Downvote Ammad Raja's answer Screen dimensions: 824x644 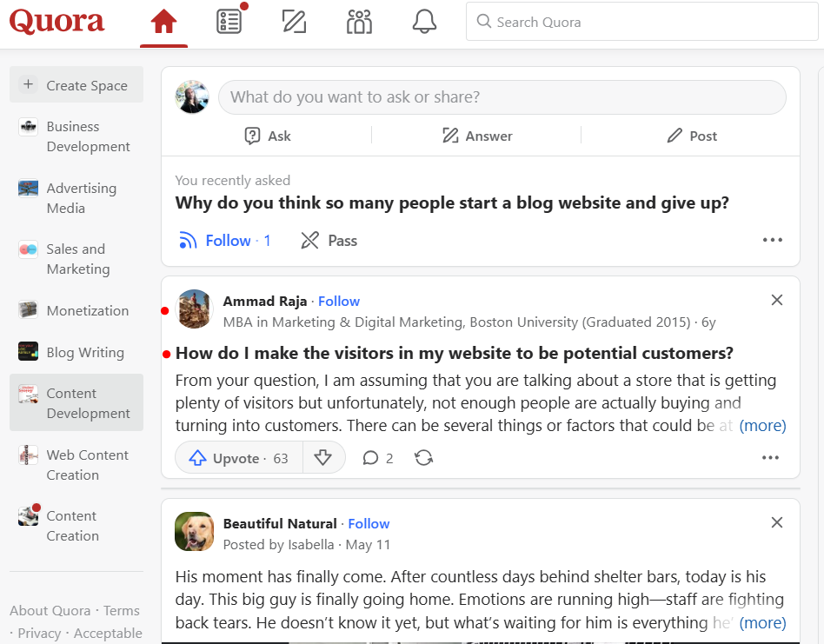pos(323,457)
